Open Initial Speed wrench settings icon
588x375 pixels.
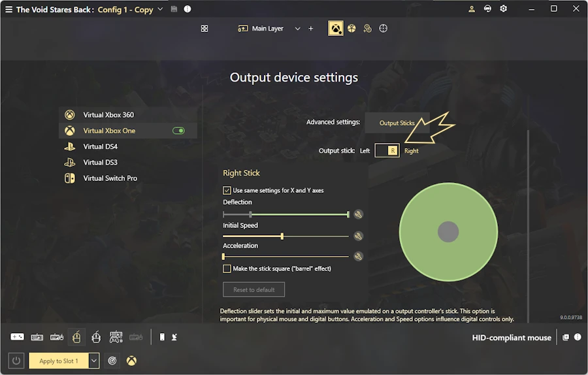coord(359,236)
